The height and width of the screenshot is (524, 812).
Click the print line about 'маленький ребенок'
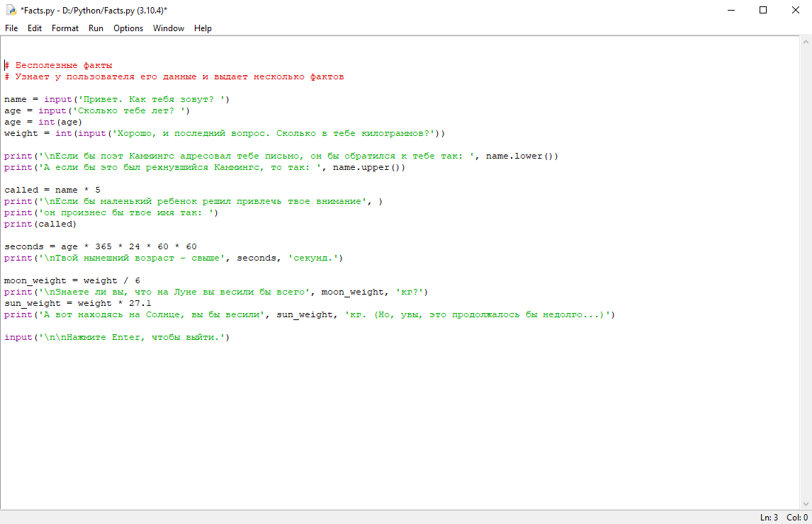pyautogui.click(x=193, y=201)
